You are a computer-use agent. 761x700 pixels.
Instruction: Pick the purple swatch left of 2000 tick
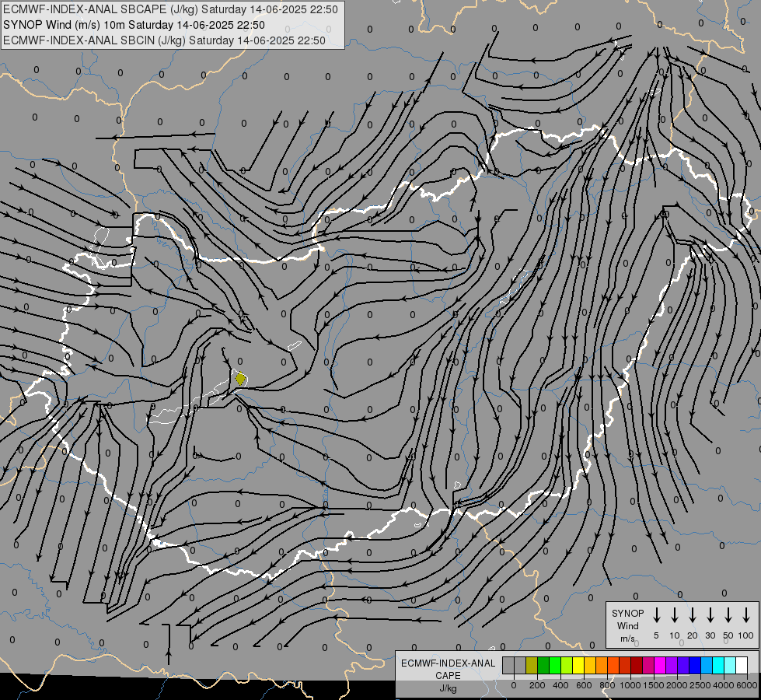coord(672,665)
